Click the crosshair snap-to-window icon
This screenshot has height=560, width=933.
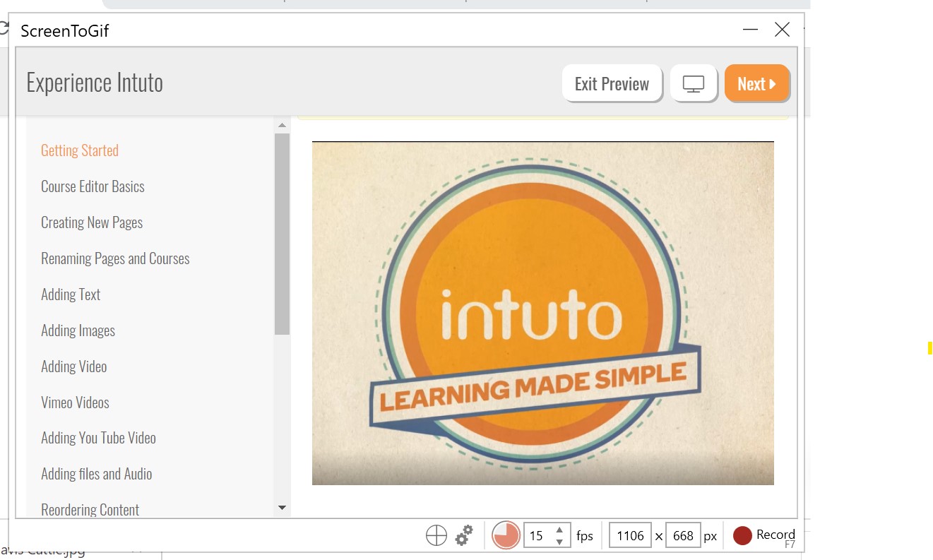click(x=436, y=536)
